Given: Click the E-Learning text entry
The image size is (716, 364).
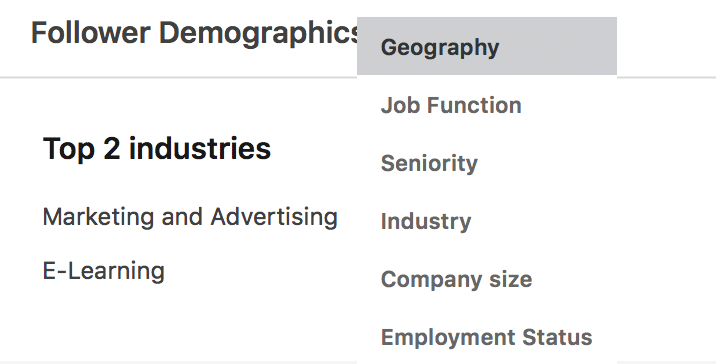Looking at the screenshot, I should click(x=104, y=270).
